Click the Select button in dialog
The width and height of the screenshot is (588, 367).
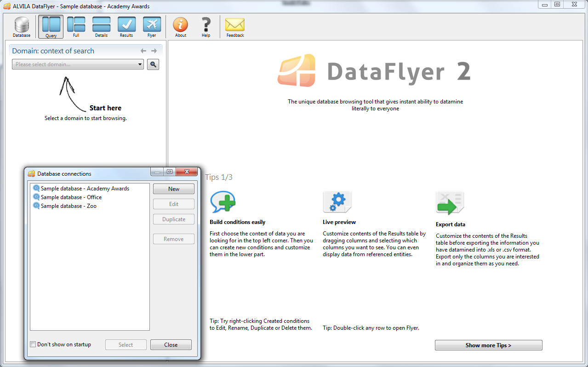(x=126, y=345)
